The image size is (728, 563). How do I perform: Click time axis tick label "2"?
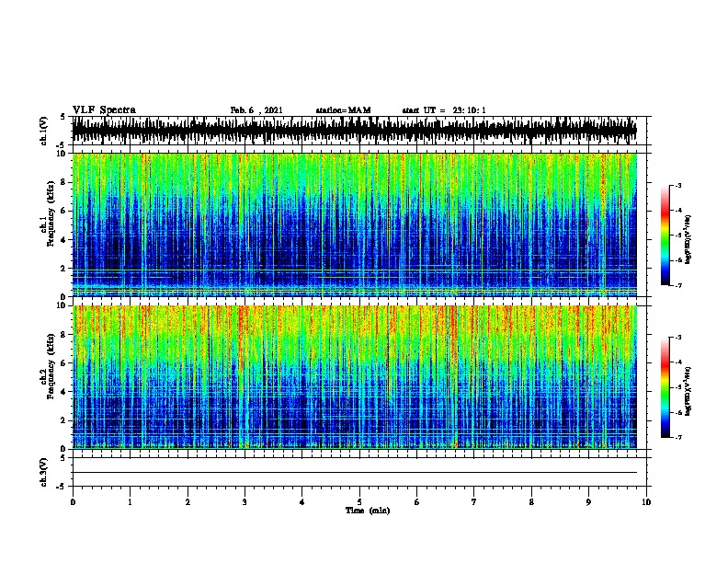click(x=188, y=502)
